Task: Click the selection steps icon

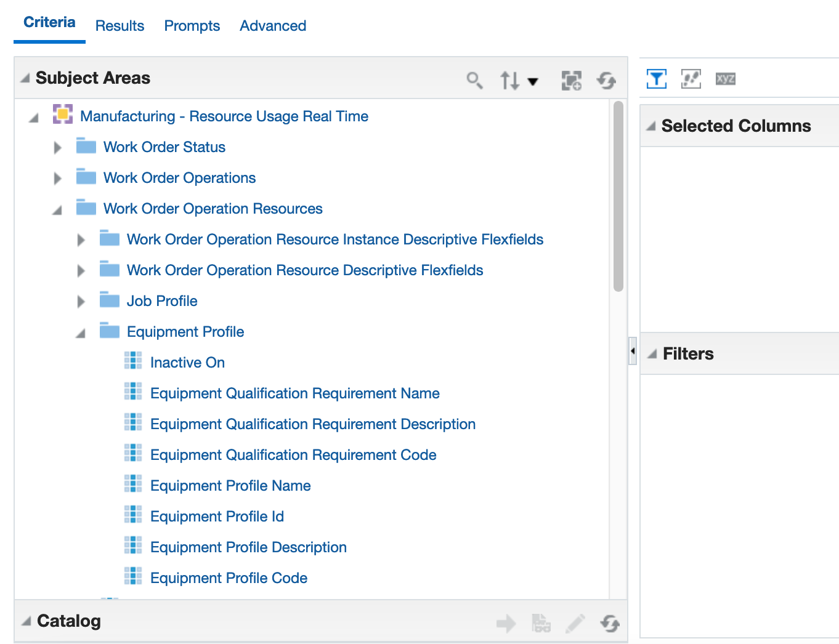Action: tap(691, 79)
